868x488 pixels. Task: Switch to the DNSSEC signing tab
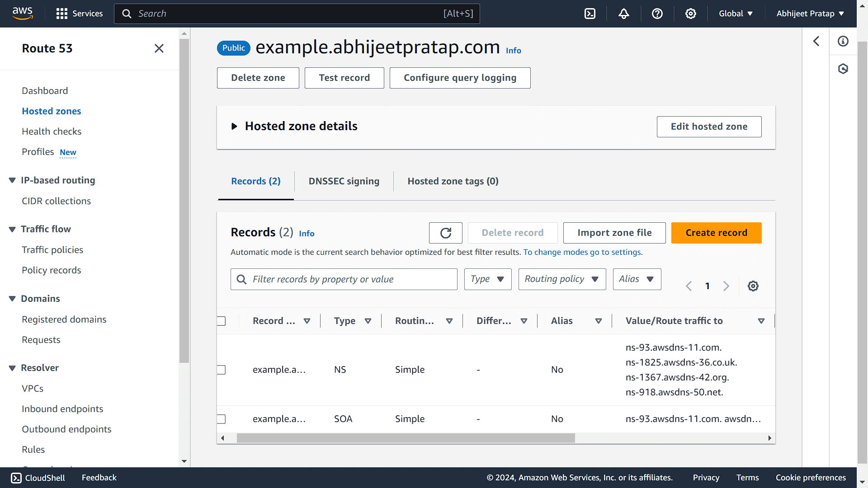click(x=344, y=181)
